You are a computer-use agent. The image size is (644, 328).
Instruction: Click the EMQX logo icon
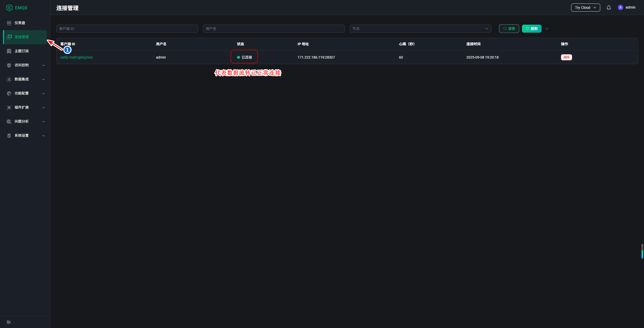(x=9, y=8)
